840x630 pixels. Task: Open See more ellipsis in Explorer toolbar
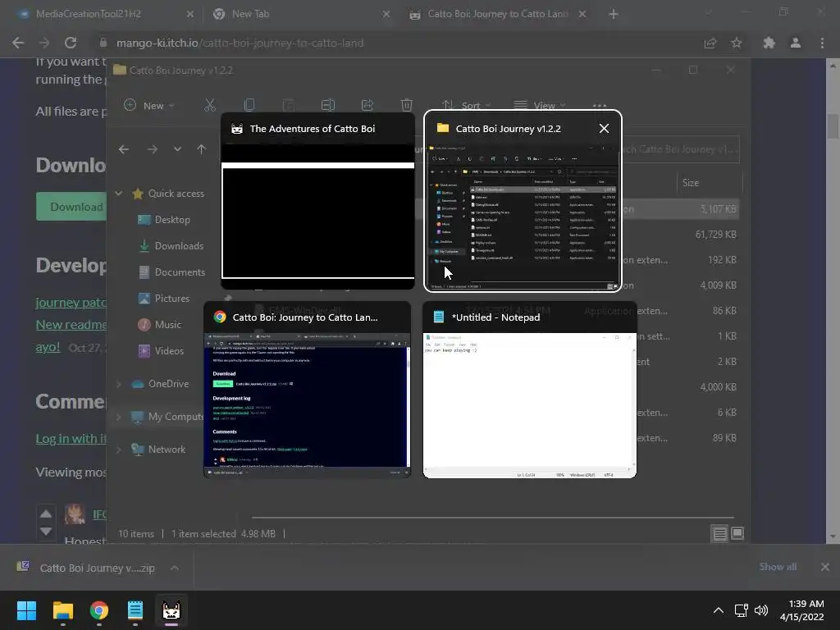tap(600, 106)
